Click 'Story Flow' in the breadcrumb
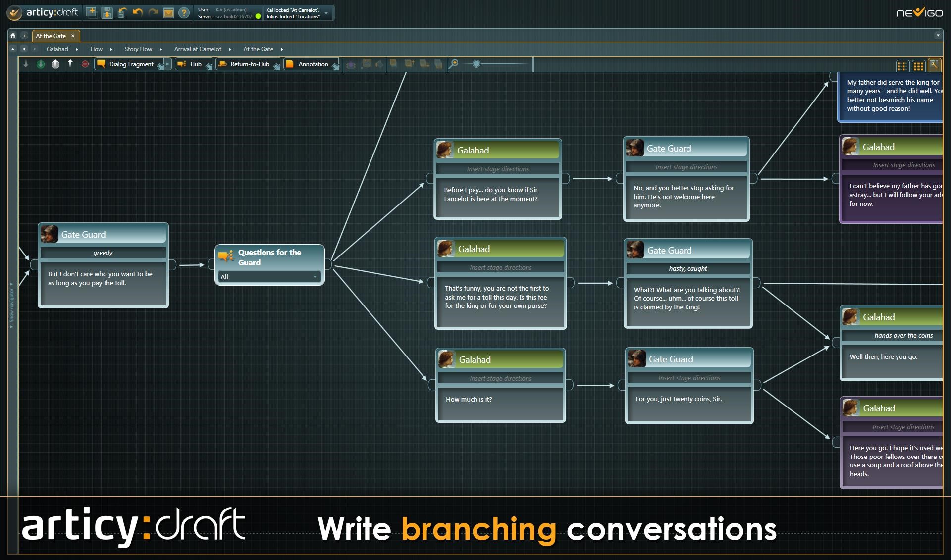This screenshot has height=560, width=951. [138, 49]
